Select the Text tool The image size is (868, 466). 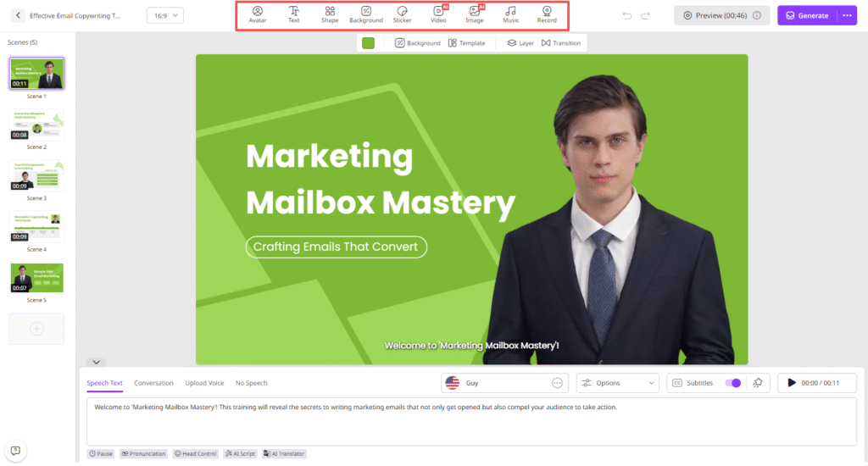[293, 14]
